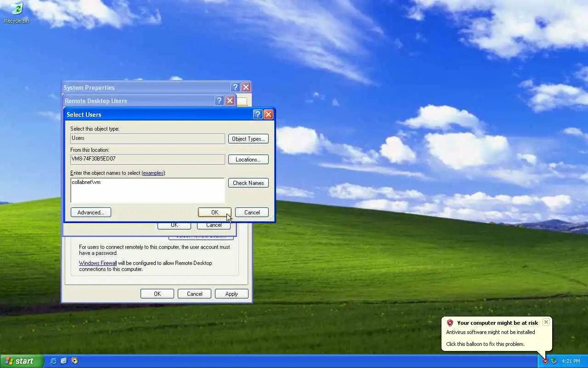Click the red security shield tray icon

coord(545,361)
